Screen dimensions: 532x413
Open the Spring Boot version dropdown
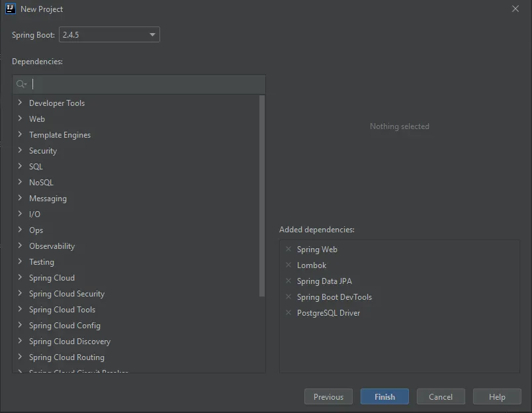tap(109, 34)
